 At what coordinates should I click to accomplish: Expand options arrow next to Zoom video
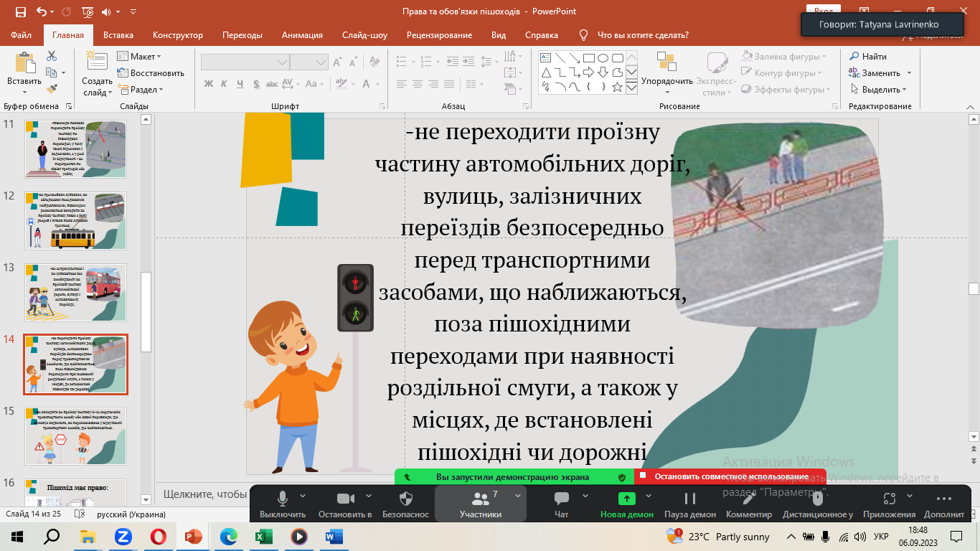click(x=369, y=495)
